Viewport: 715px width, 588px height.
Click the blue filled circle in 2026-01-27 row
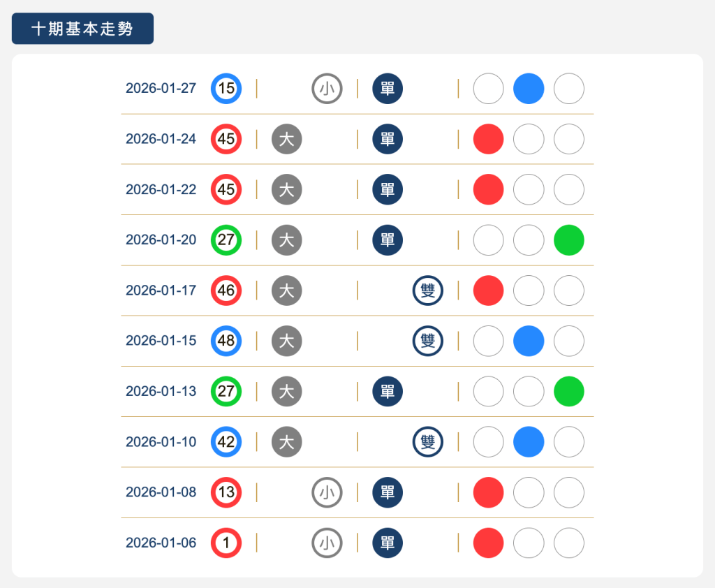(529, 89)
